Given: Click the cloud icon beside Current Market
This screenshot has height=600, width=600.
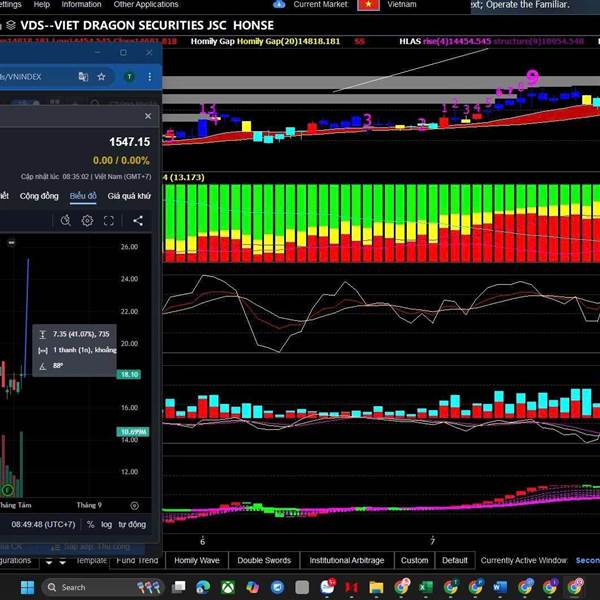Looking at the screenshot, I should click(x=279, y=5).
